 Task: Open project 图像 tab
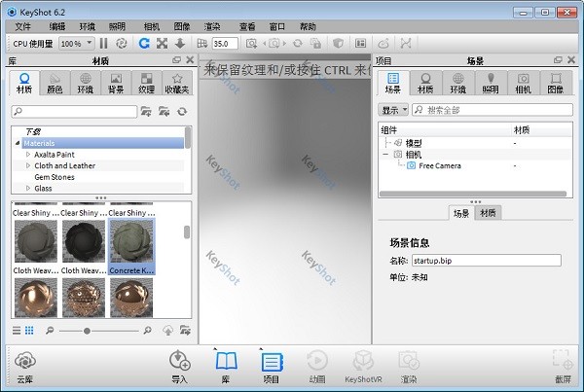point(556,83)
